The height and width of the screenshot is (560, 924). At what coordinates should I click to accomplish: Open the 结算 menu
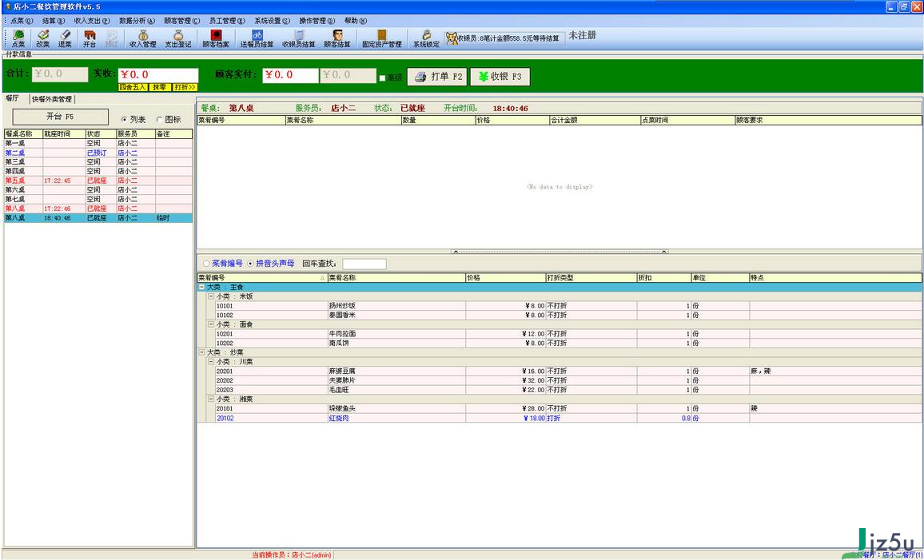54,21
